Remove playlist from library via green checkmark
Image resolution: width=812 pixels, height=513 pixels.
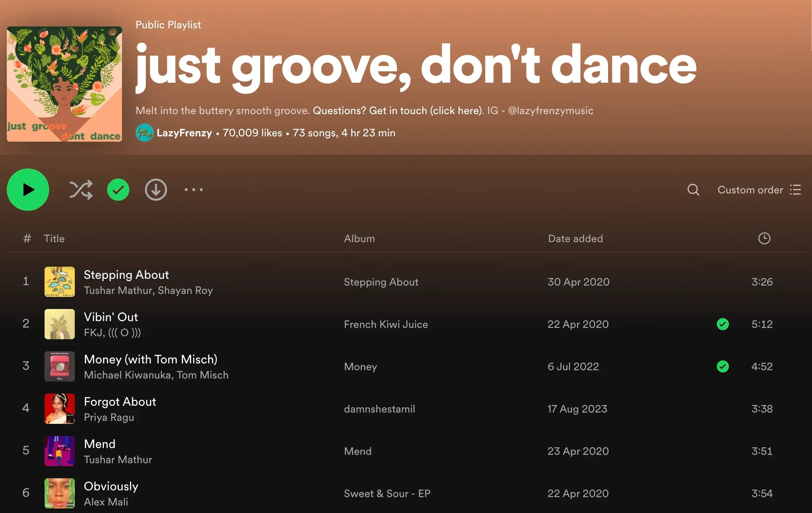(x=118, y=190)
